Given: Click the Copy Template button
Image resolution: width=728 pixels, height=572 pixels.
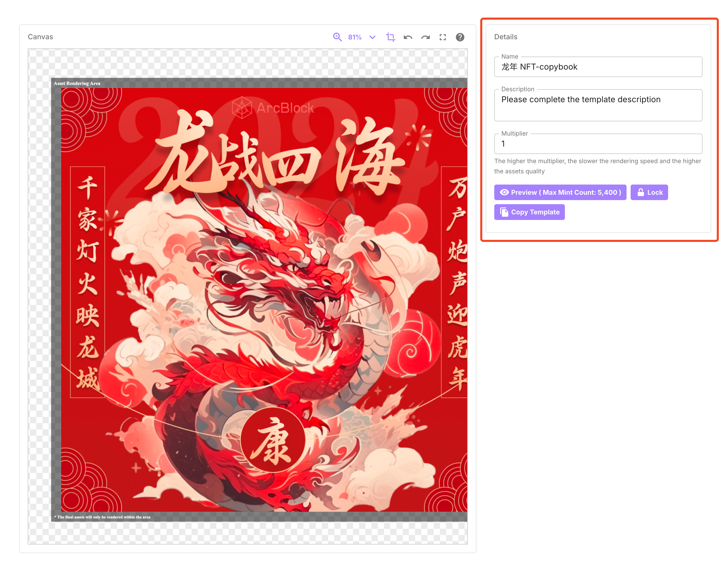Looking at the screenshot, I should click(x=529, y=212).
